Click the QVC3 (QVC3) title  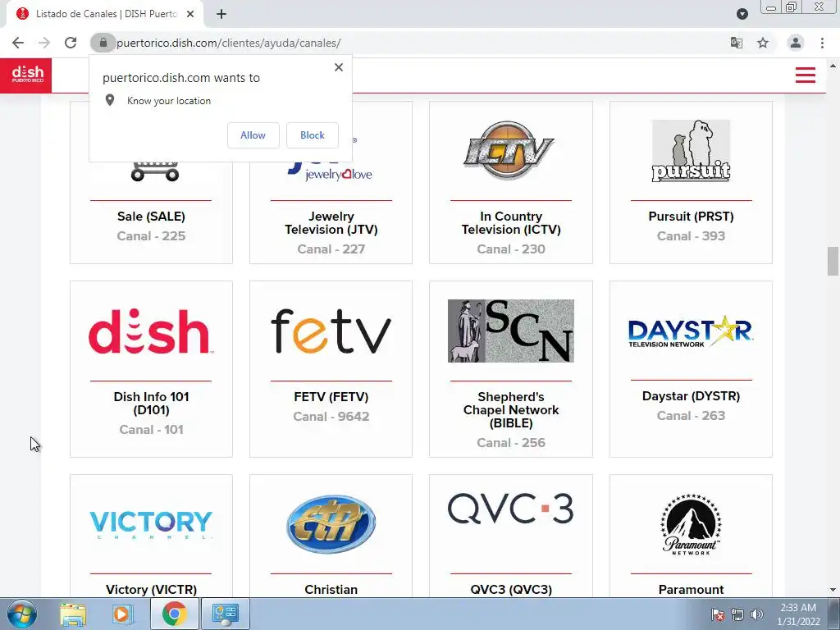pyautogui.click(x=511, y=589)
